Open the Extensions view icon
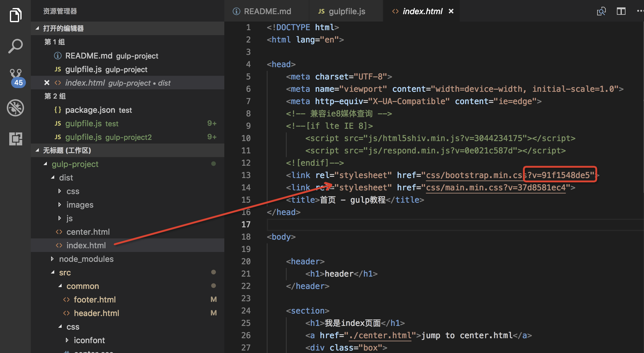Screen dimensions: 644x353 click(x=15, y=139)
